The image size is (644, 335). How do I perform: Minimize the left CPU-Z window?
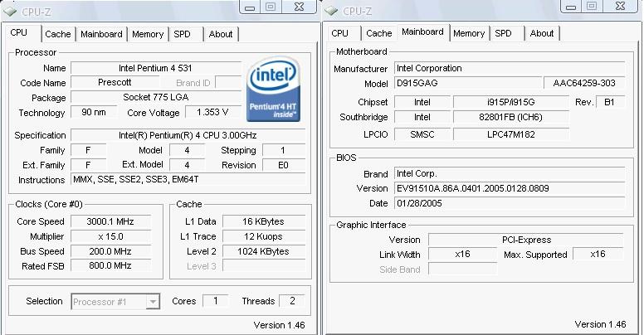coord(250,7)
